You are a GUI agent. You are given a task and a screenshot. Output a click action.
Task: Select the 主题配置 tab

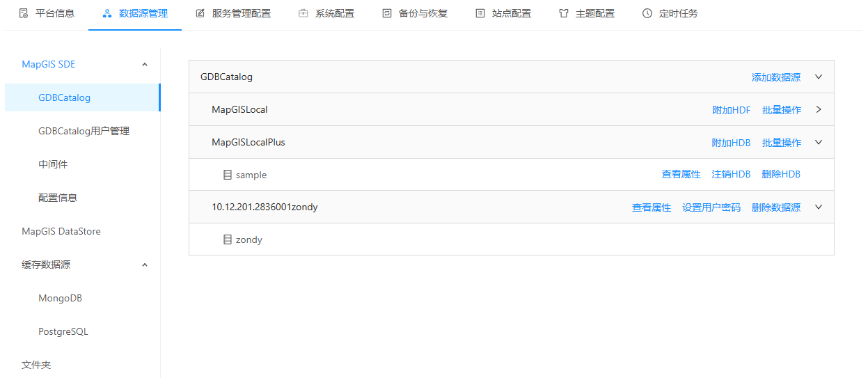[587, 13]
